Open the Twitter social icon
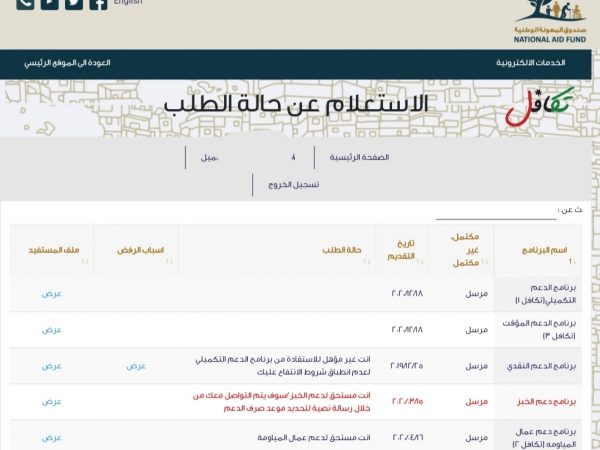600x450 pixels. coord(73,3)
